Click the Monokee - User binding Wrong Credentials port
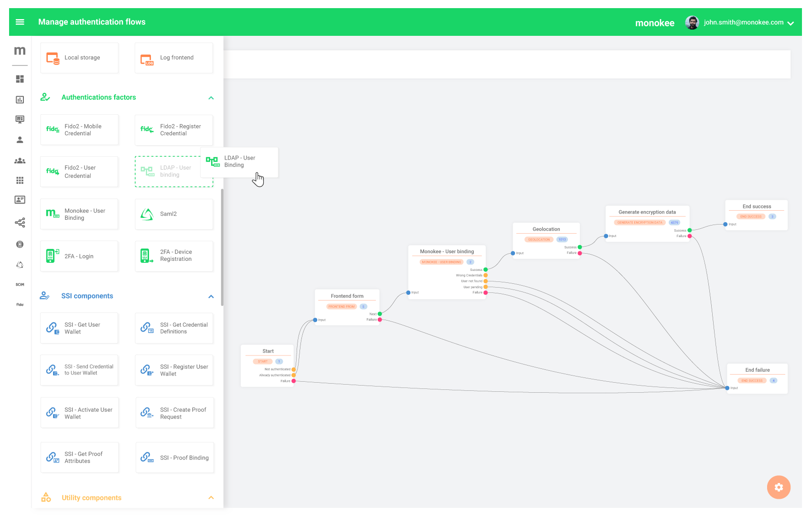 point(486,275)
